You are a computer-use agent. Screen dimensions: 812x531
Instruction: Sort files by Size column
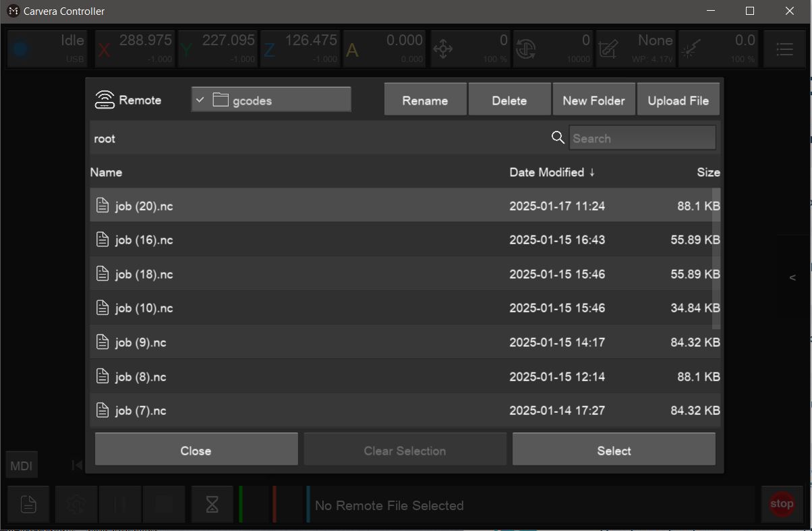tap(708, 172)
